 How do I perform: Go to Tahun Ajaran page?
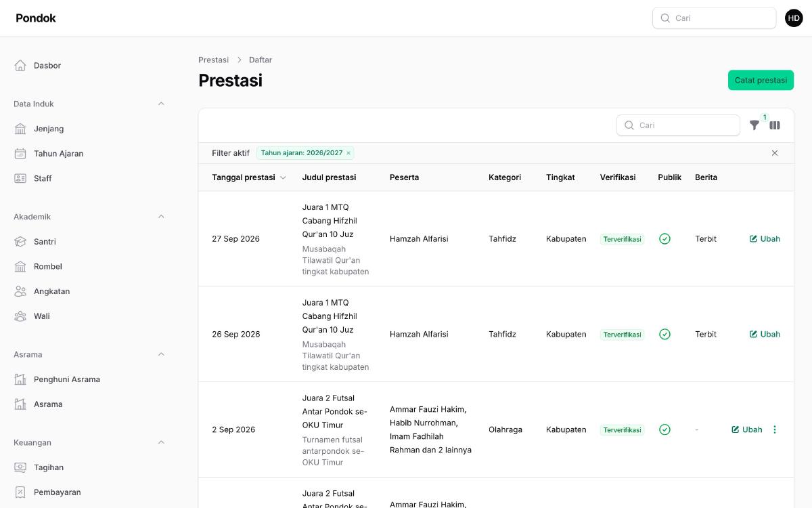89,154
